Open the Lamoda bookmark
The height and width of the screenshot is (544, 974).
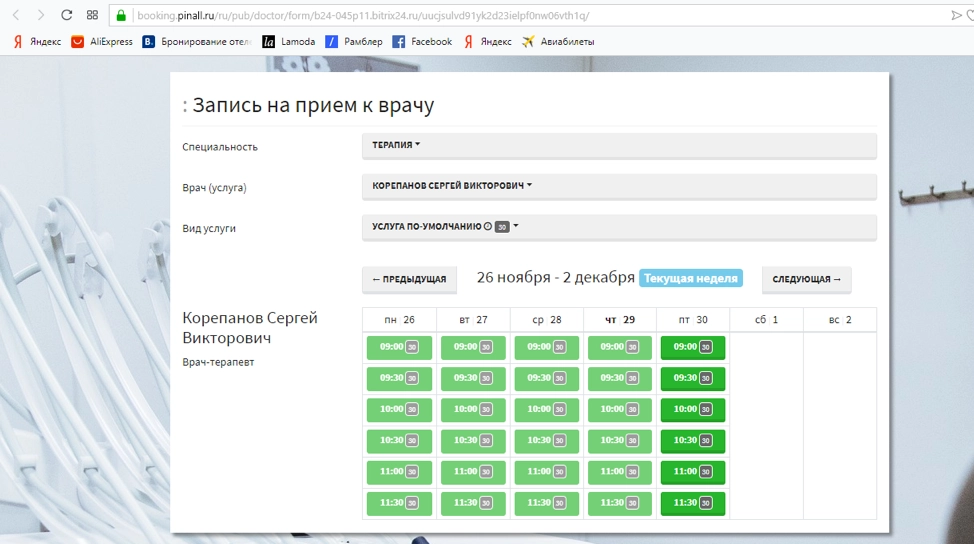[289, 42]
